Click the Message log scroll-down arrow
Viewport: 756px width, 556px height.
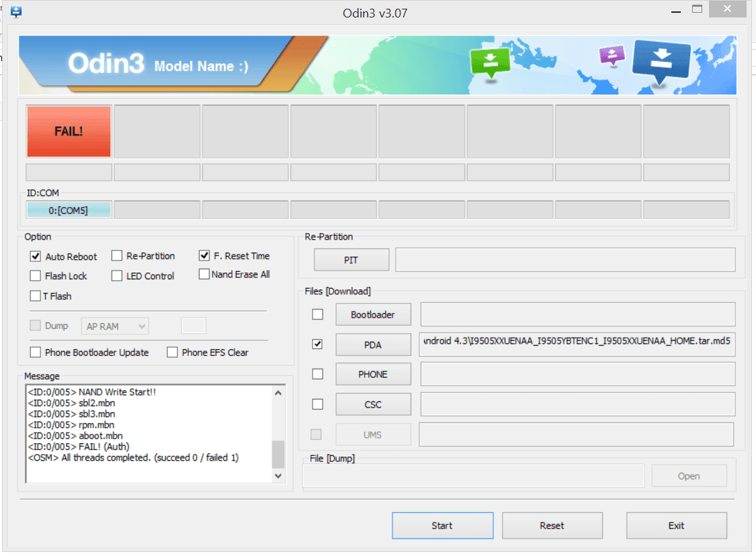(278, 475)
